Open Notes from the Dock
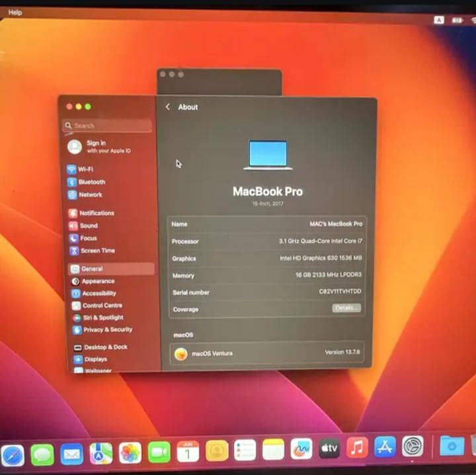This screenshot has width=476, height=475. (x=273, y=450)
